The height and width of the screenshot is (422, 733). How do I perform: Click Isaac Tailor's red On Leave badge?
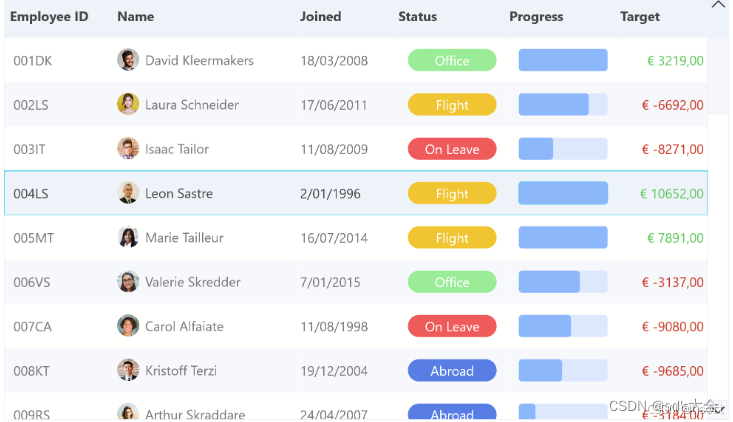pos(452,149)
